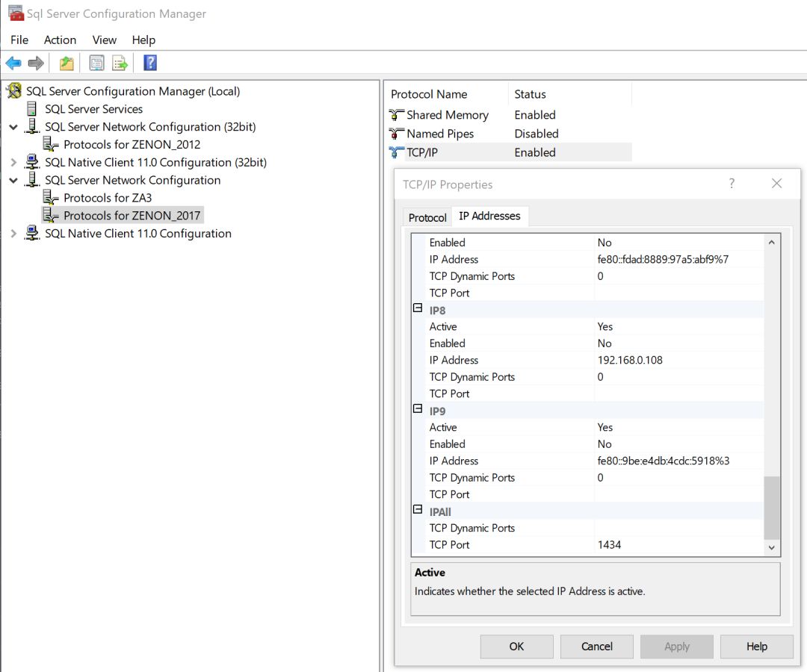807x672 pixels.
Task: Click the Up one level folder icon
Action: click(x=67, y=63)
